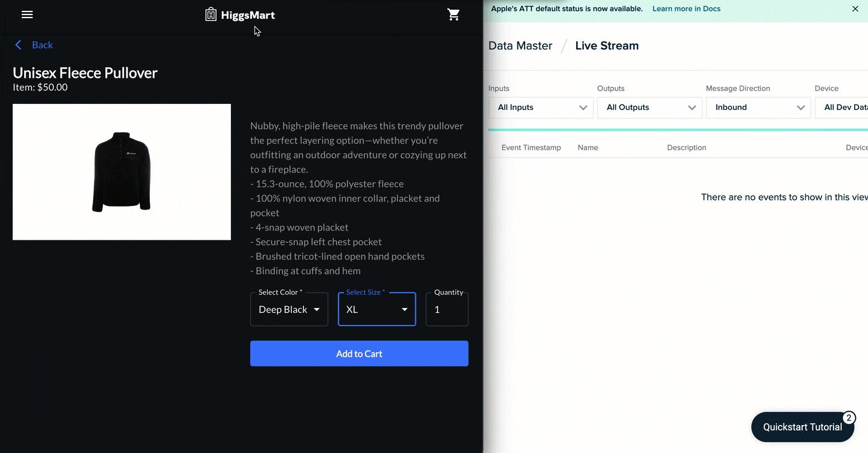Screen dimensions: 868x453
Task: Open the shopping cart icon
Action: click(x=453, y=14)
